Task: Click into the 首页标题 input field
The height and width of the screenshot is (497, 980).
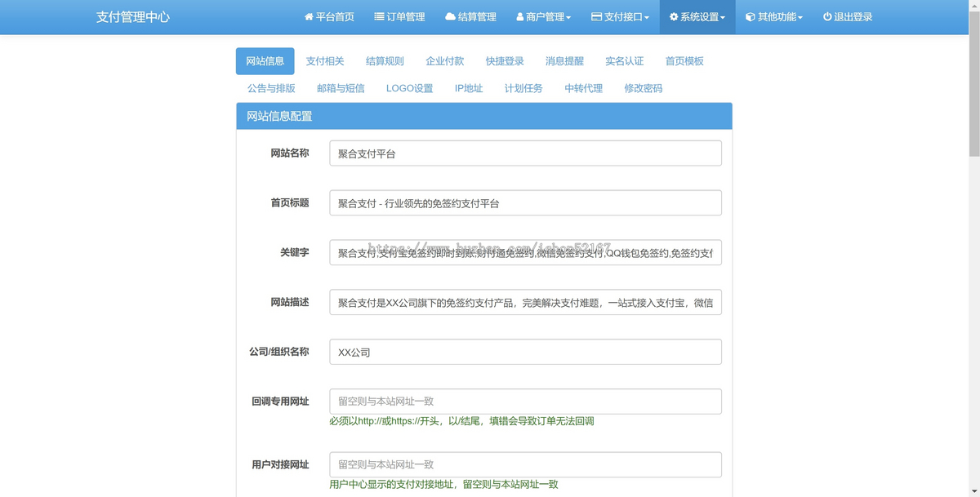Action: point(525,203)
